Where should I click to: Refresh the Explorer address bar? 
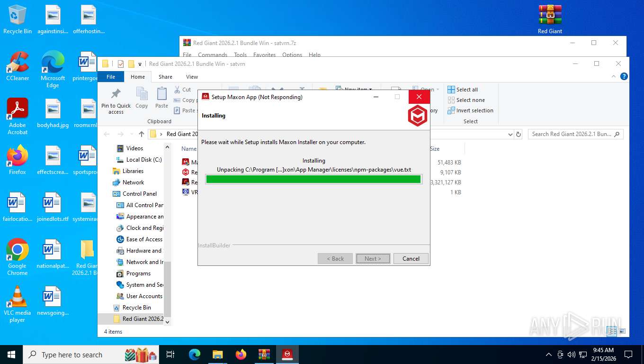point(519,134)
